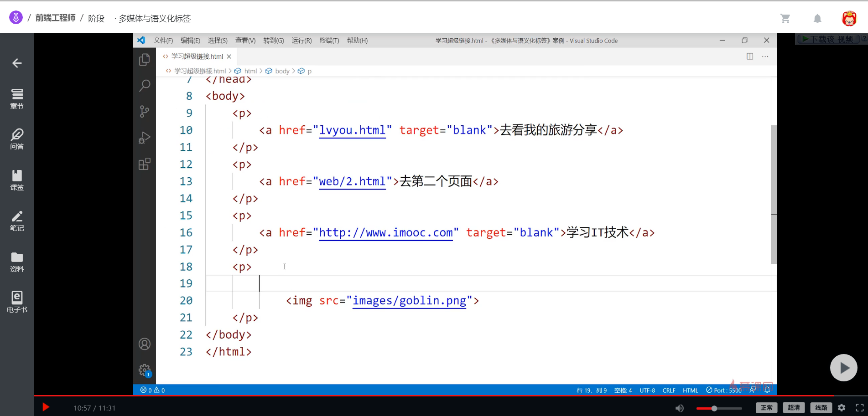
Task: Split the editor to the right
Action: [x=750, y=56]
